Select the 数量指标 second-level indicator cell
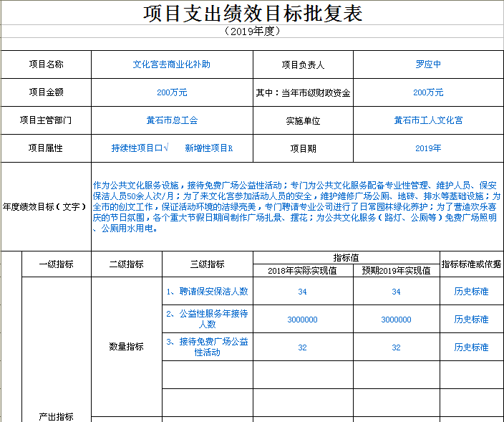This screenshot has width=504, height=422. click(126, 347)
